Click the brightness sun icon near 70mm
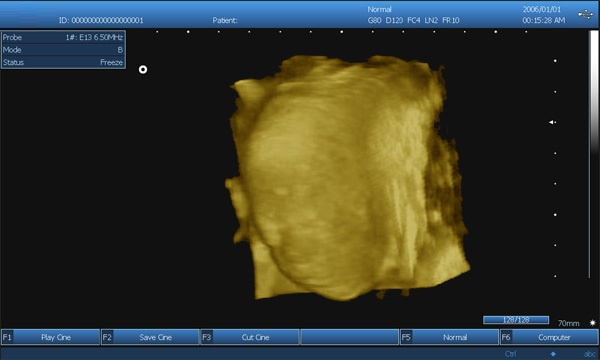Screen dimensions: 600x360 [x=593, y=323]
